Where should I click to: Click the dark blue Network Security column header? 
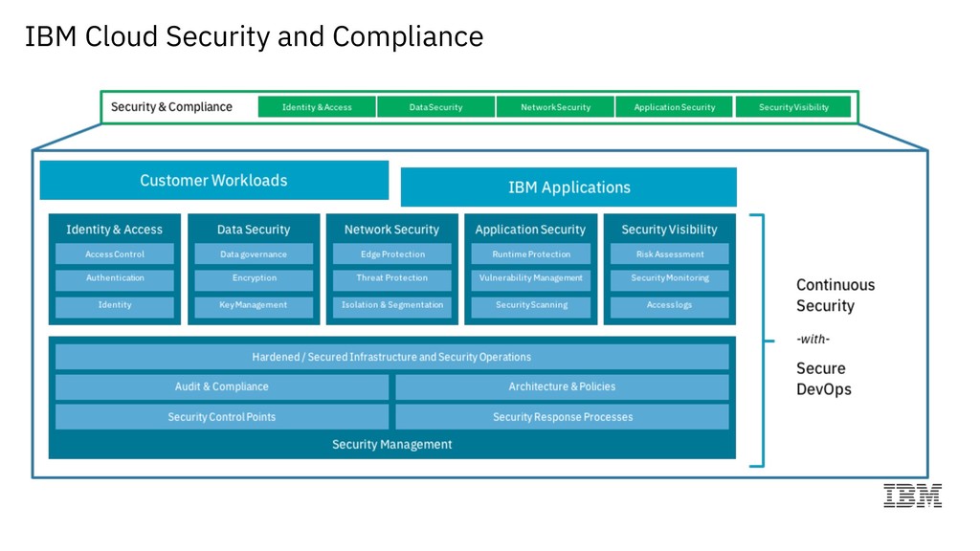point(391,230)
